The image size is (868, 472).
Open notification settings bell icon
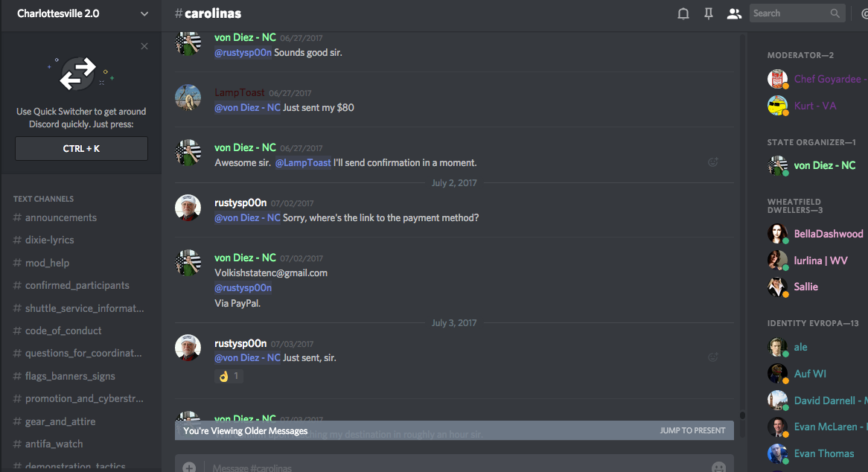683,14
